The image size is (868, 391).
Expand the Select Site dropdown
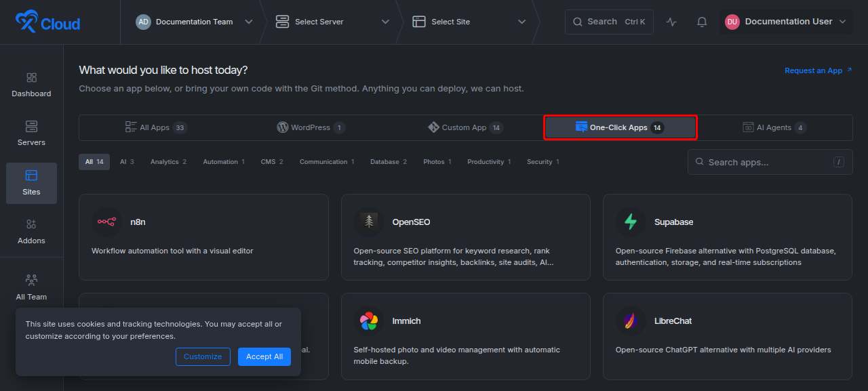(x=521, y=22)
